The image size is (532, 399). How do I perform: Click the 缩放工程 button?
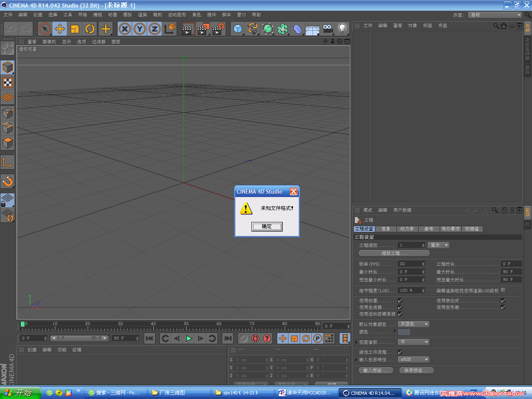[394, 253]
